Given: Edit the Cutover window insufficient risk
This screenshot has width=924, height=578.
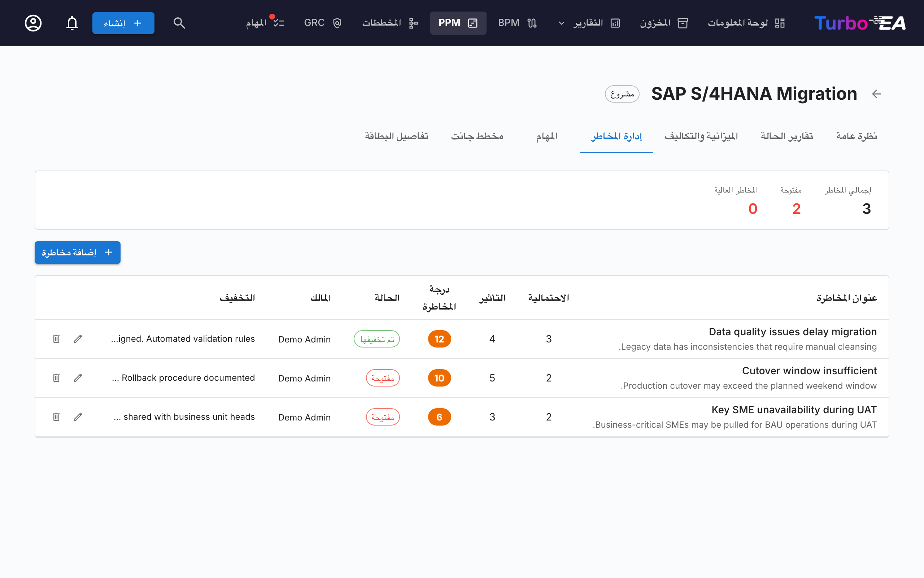Looking at the screenshot, I should pyautogui.click(x=78, y=378).
